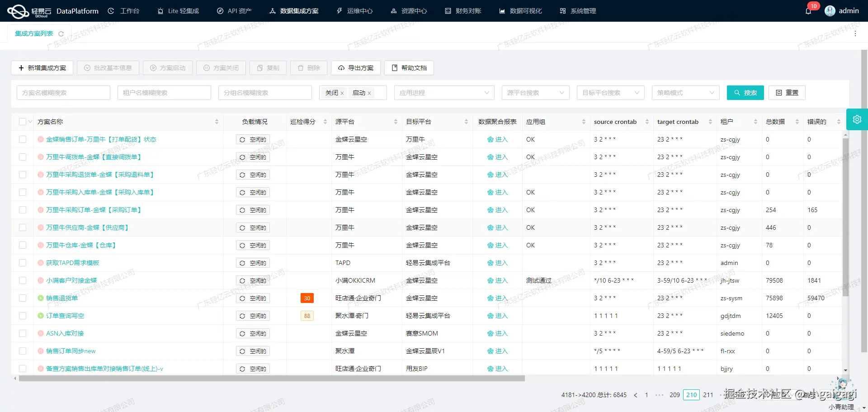The height and width of the screenshot is (412, 868).
Task: Click the sort arrows on 巡检得分 column
Action: [x=325, y=121]
